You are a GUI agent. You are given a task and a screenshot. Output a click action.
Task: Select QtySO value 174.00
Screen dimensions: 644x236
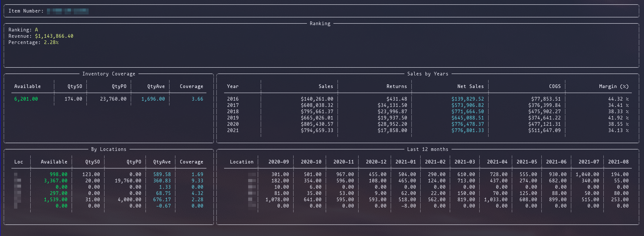[x=73, y=99]
